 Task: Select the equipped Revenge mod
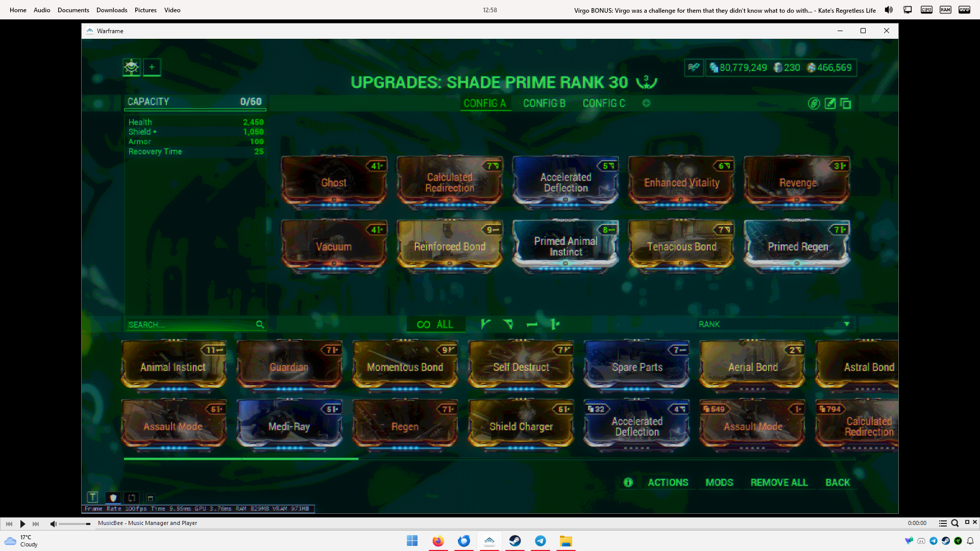797,182
